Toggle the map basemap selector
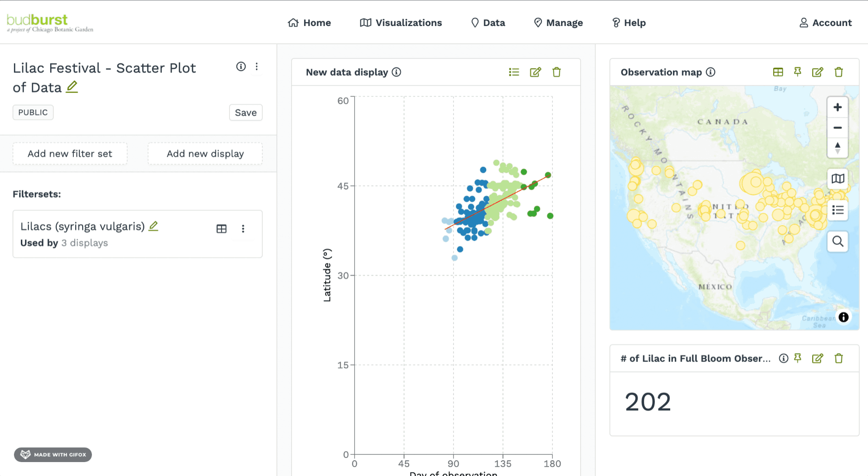Viewport: 868px width, 476px height. pos(837,178)
